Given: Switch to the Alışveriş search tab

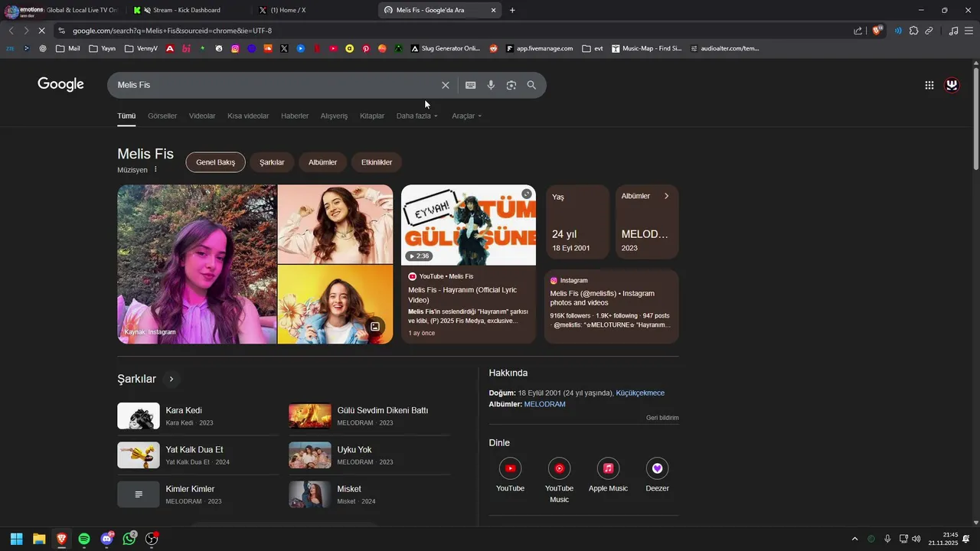Looking at the screenshot, I should coord(334,116).
